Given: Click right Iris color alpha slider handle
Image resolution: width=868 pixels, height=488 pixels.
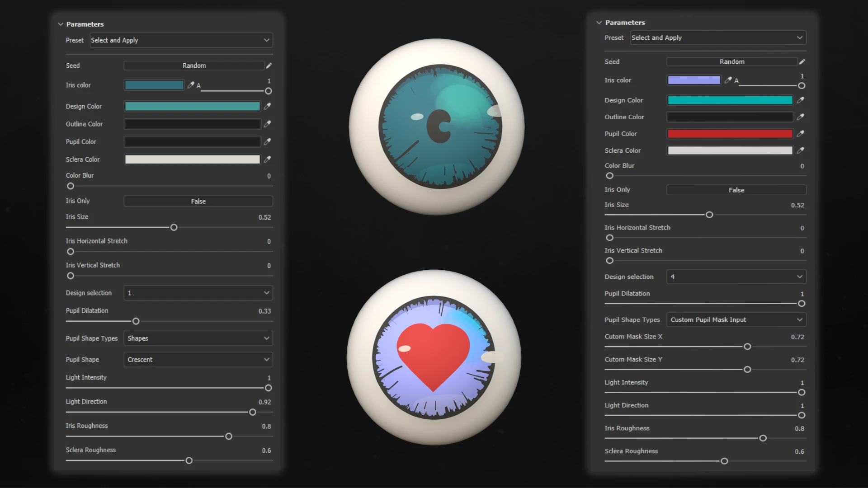Looking at the screenshot, I should coord(802,86).
